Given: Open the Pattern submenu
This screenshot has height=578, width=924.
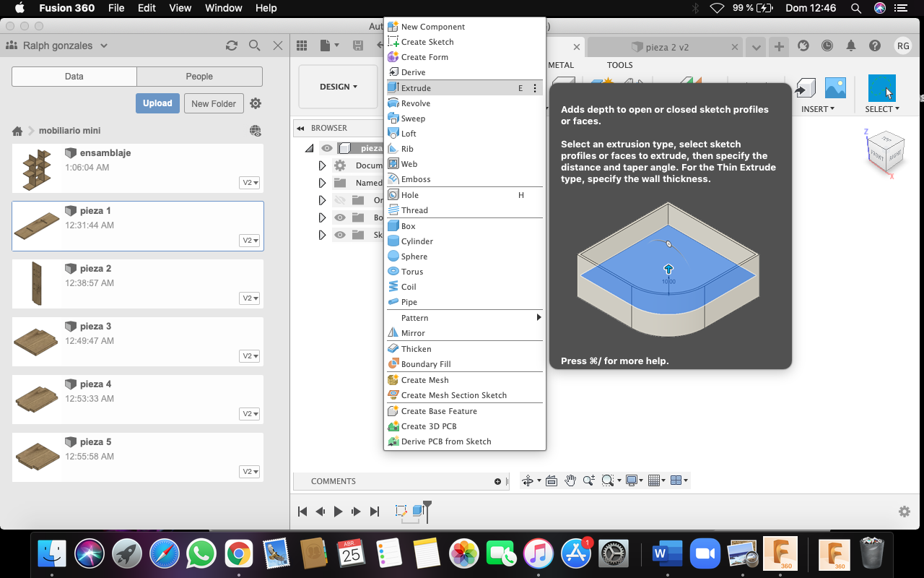Looking at the screenshot, I should click(464, 318).
